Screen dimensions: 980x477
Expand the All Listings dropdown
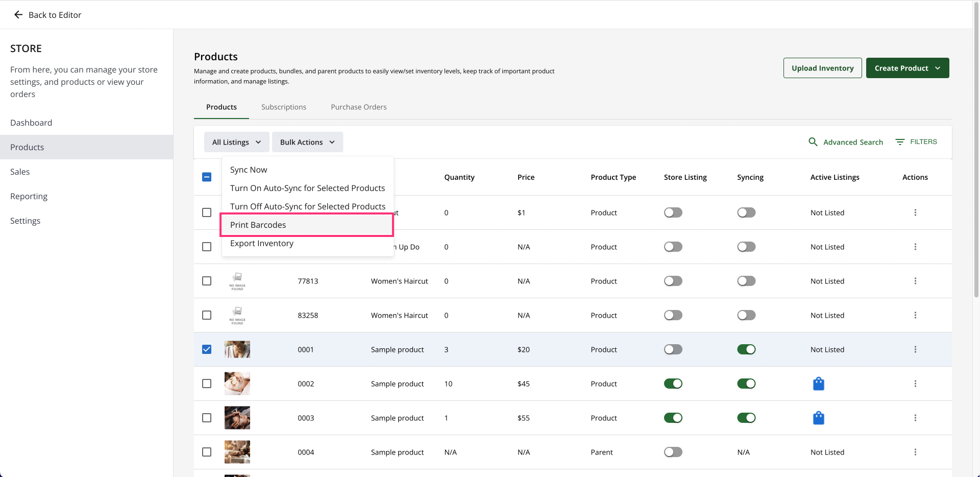tap(236, 142)
